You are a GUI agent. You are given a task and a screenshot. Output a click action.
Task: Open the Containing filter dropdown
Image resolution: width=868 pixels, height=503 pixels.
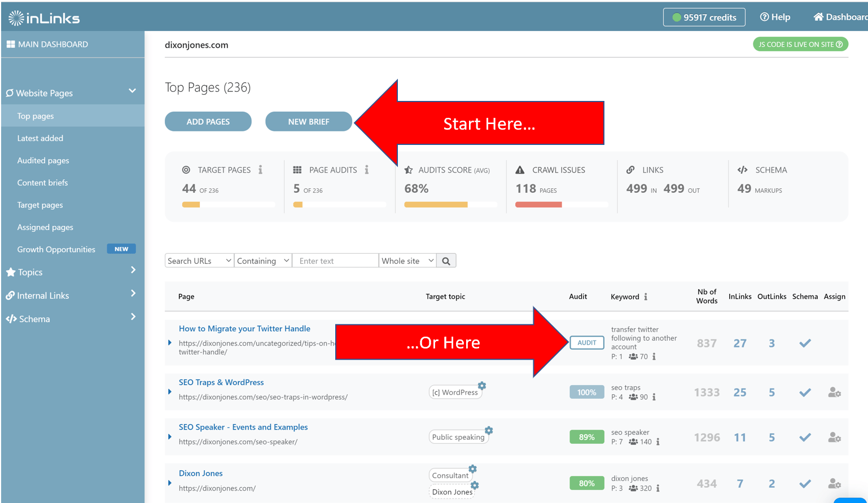pyautogui.click(x=263, y=261)
